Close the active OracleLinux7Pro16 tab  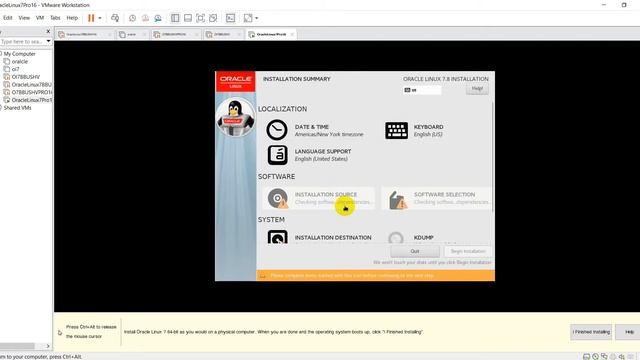coord(292,35)
